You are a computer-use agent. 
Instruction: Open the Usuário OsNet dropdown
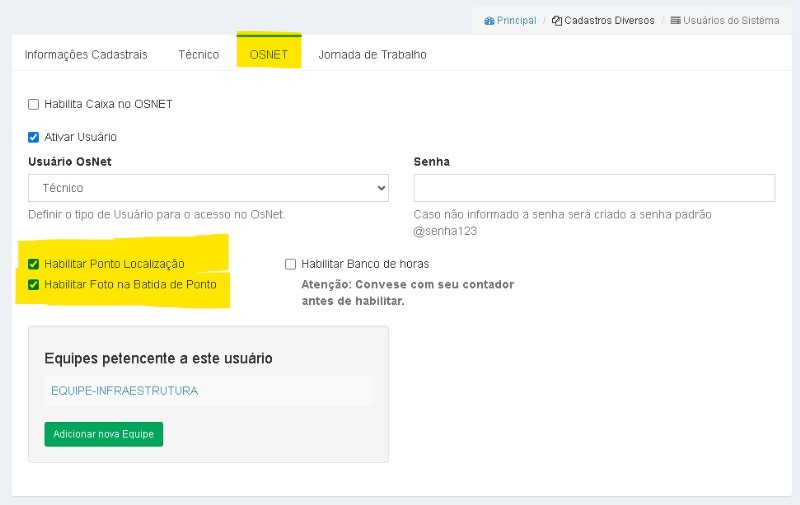coord(208,188)
